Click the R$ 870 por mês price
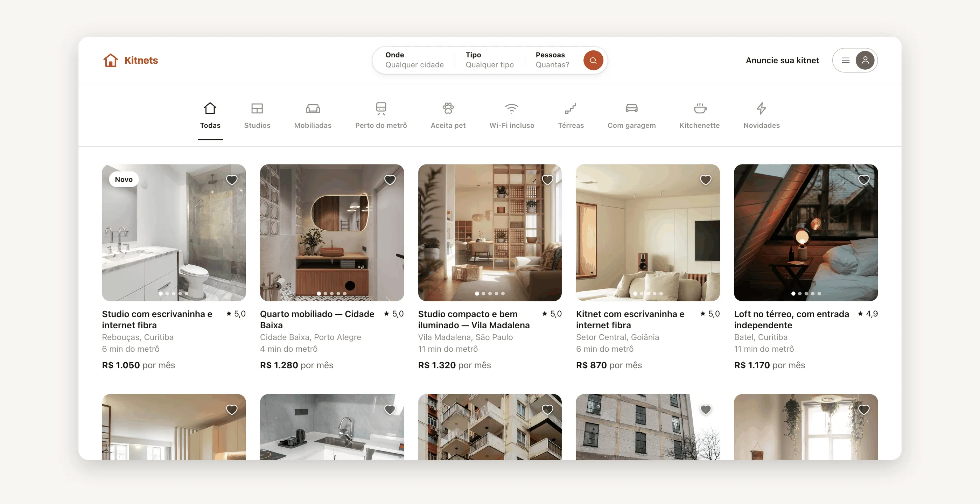This screenshot has width=980, height=504. tap(609, 365)
